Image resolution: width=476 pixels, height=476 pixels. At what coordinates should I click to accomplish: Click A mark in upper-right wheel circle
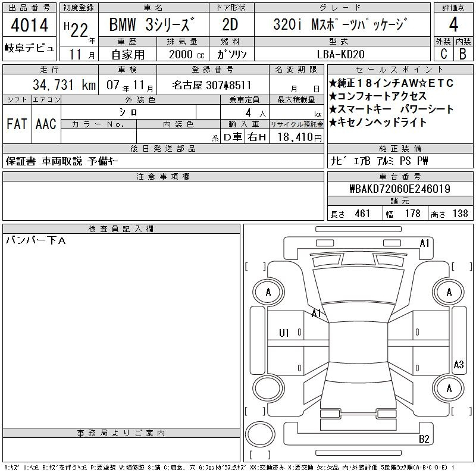click(x=449, y=292)
